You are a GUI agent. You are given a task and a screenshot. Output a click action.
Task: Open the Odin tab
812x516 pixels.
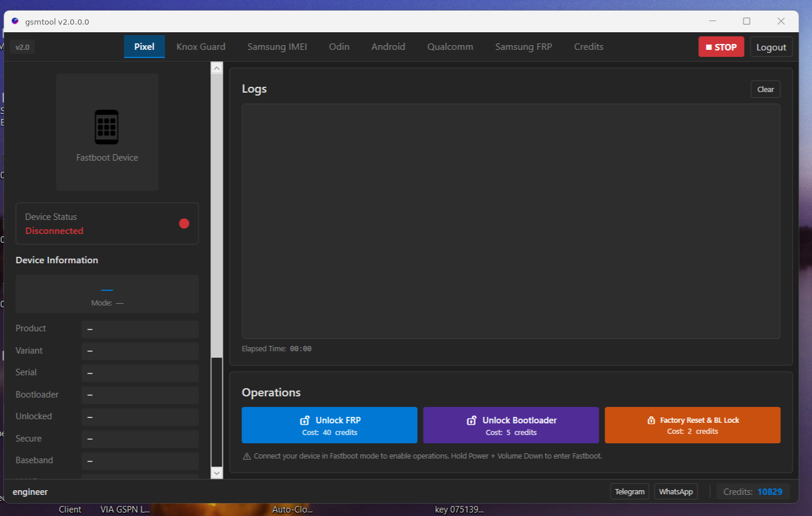[339, 47]
